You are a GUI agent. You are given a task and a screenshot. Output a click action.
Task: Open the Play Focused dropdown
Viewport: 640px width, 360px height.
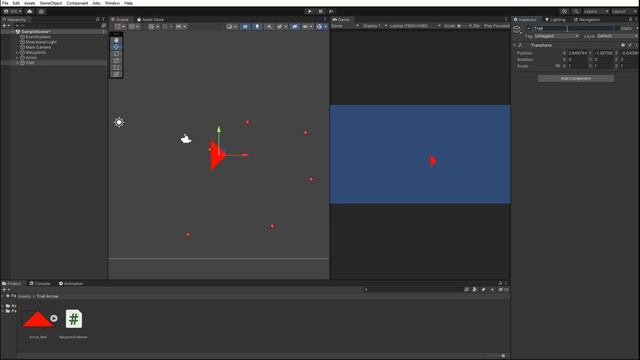point(496,26)
